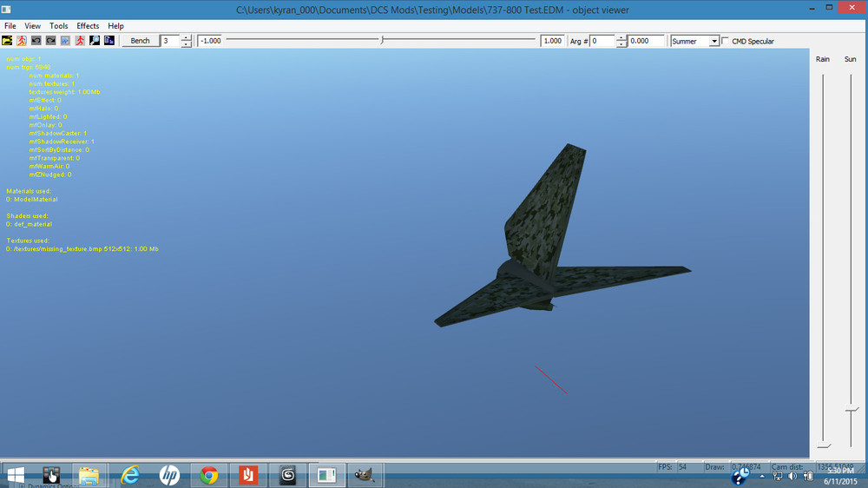868x488 pixels.
Task: Click the argument value field showing 0.000
Action: click(646, 41)
